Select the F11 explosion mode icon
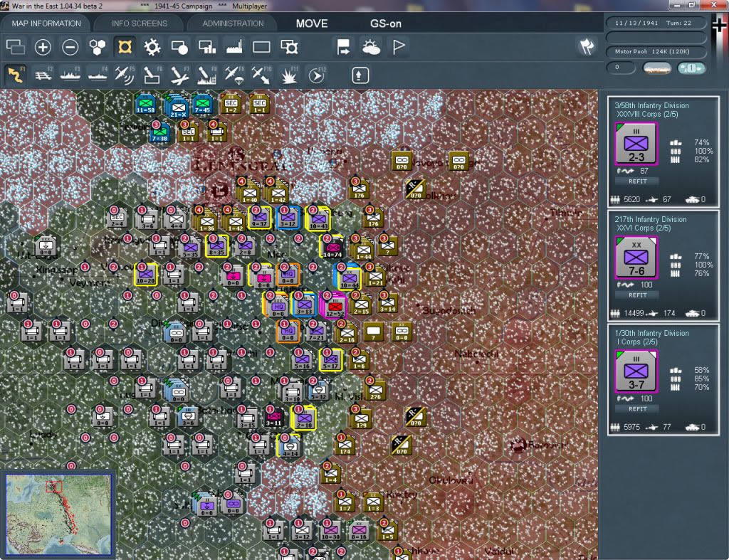Image resolution: width=729 pixels, height=560 pixels. (x=289, y=75)
